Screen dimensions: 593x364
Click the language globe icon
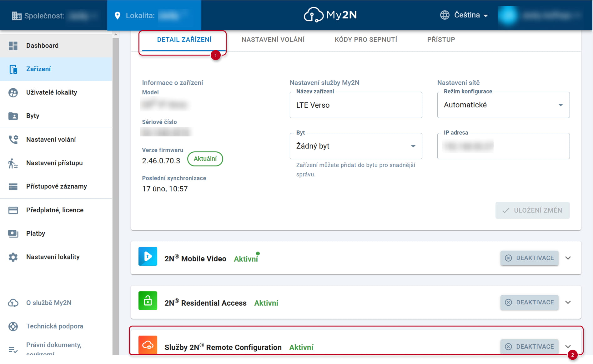click(445, 15)
